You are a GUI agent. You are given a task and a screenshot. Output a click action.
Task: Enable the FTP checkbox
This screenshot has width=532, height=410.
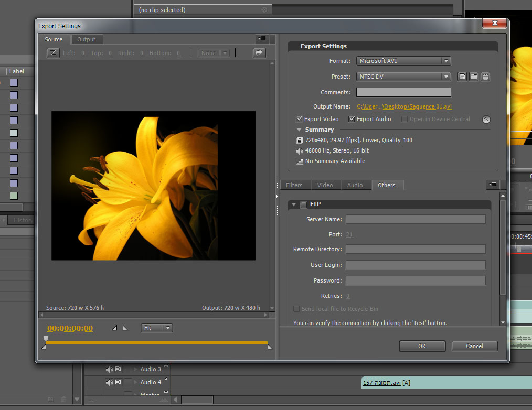point(304,204)
